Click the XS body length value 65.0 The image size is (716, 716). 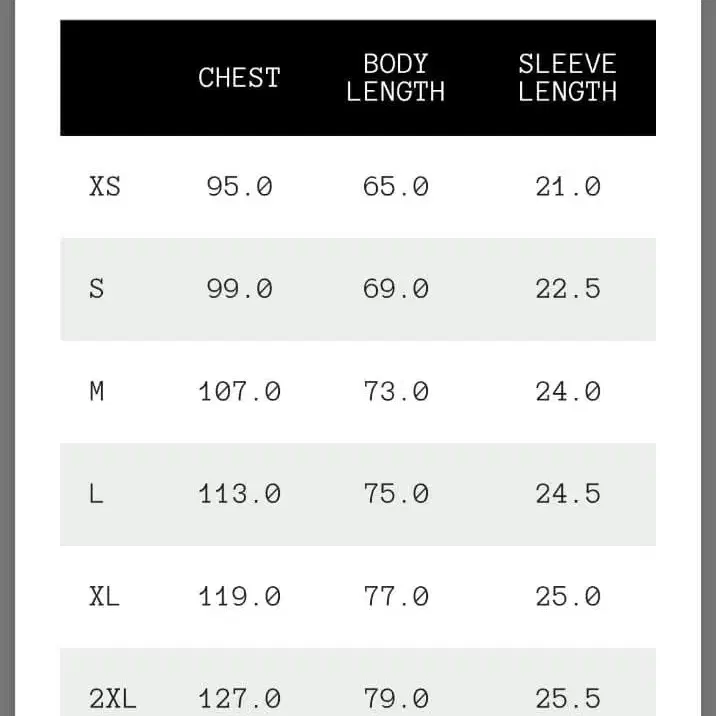point(395,187)
